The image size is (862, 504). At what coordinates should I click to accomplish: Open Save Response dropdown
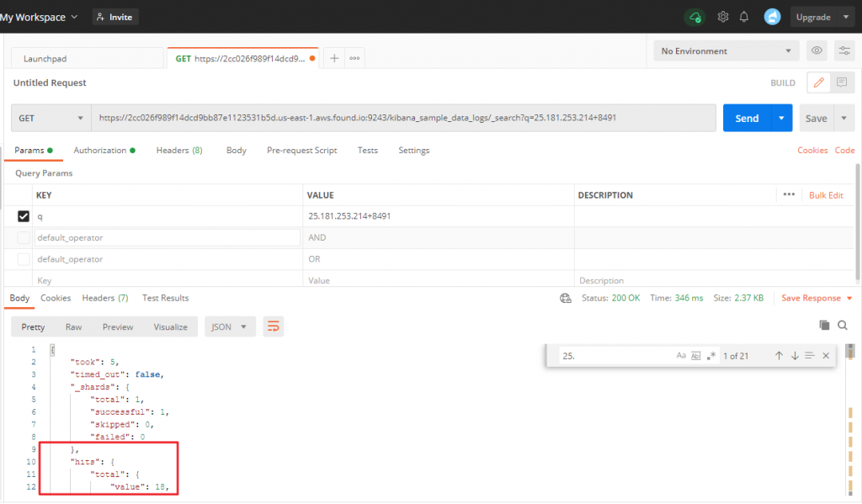[817, 298]
